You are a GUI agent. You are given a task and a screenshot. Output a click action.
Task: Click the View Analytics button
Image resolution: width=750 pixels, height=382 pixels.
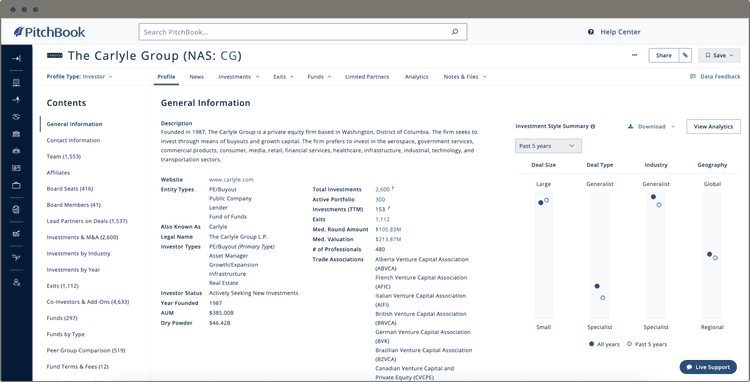[713, 127]
